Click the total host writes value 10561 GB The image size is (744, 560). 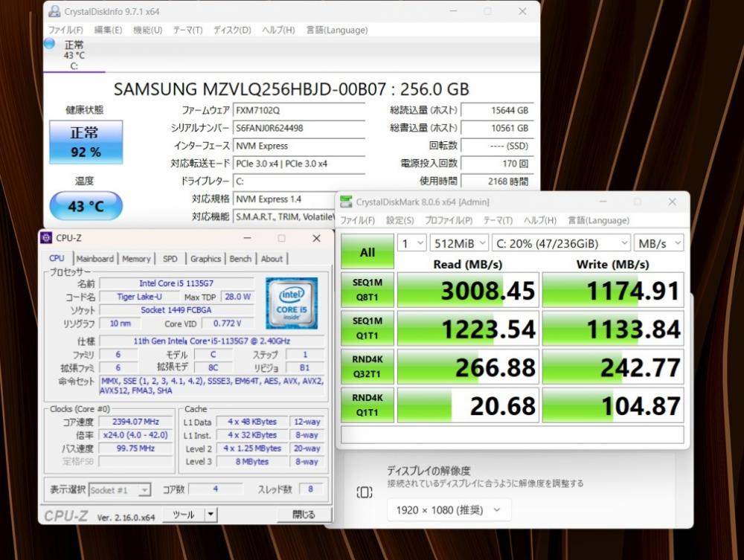coord(497,128)
